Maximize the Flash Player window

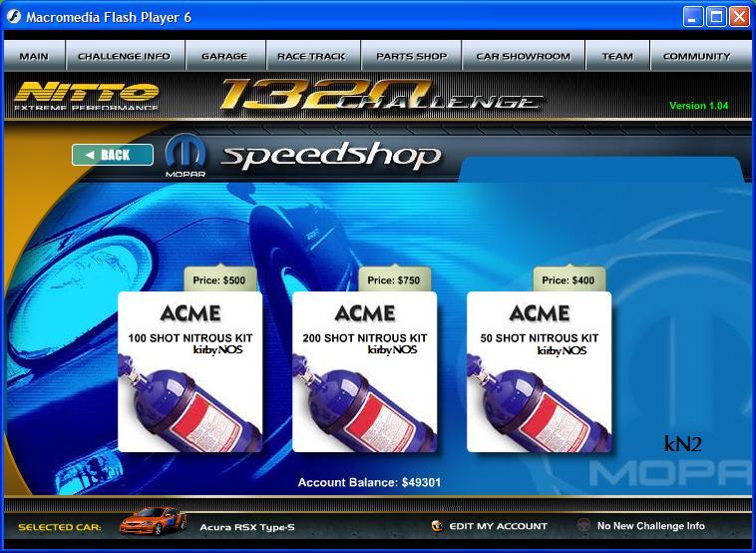(716, 17)
